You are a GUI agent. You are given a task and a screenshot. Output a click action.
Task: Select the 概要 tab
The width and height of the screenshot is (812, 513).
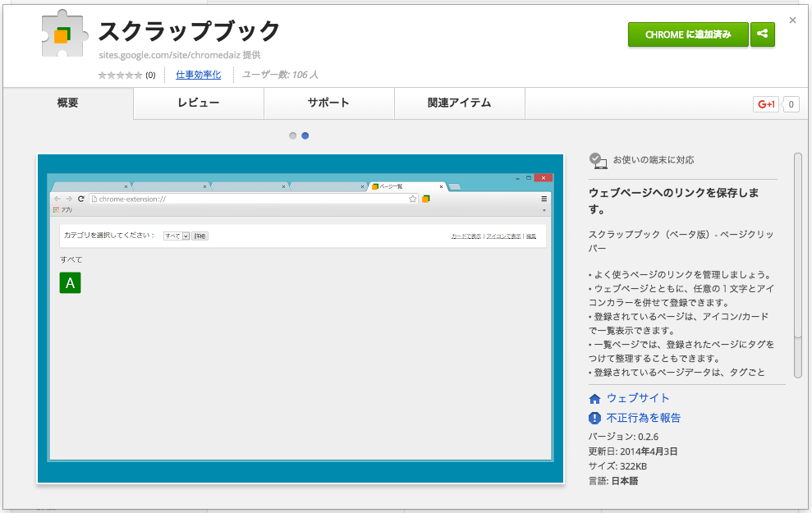pyautogui.click(x=68, y=103)
